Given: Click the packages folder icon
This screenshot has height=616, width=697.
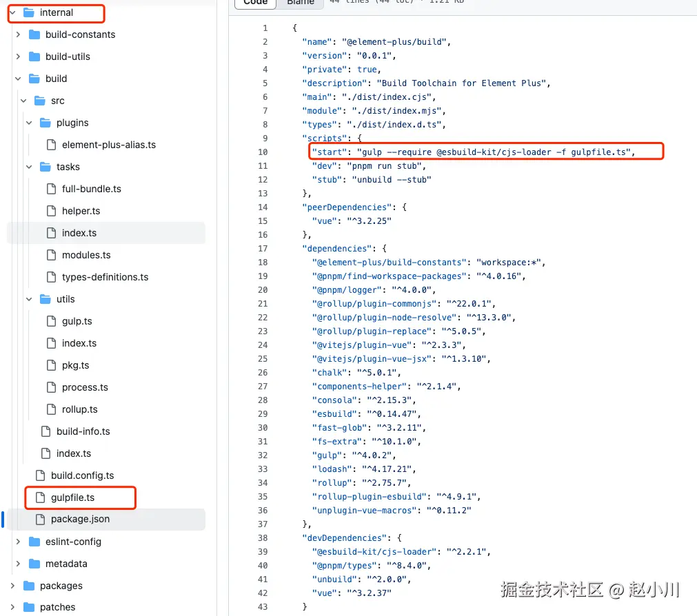Looking at the screenshot, I should [29, 586].
